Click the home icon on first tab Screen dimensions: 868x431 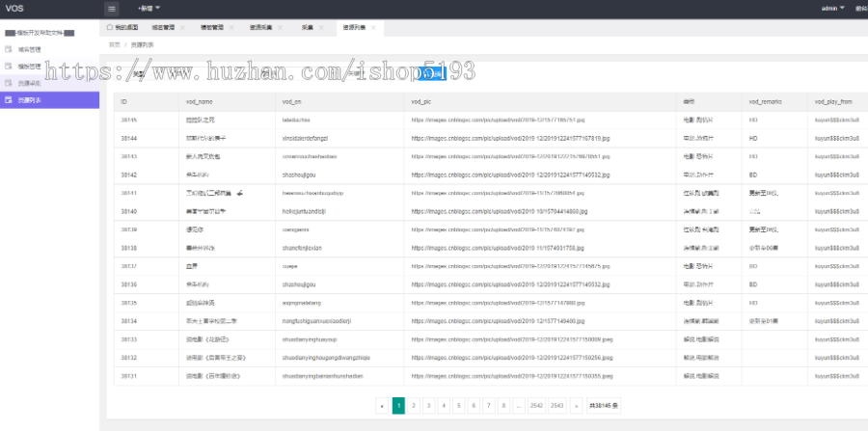[x=110, y=27]
